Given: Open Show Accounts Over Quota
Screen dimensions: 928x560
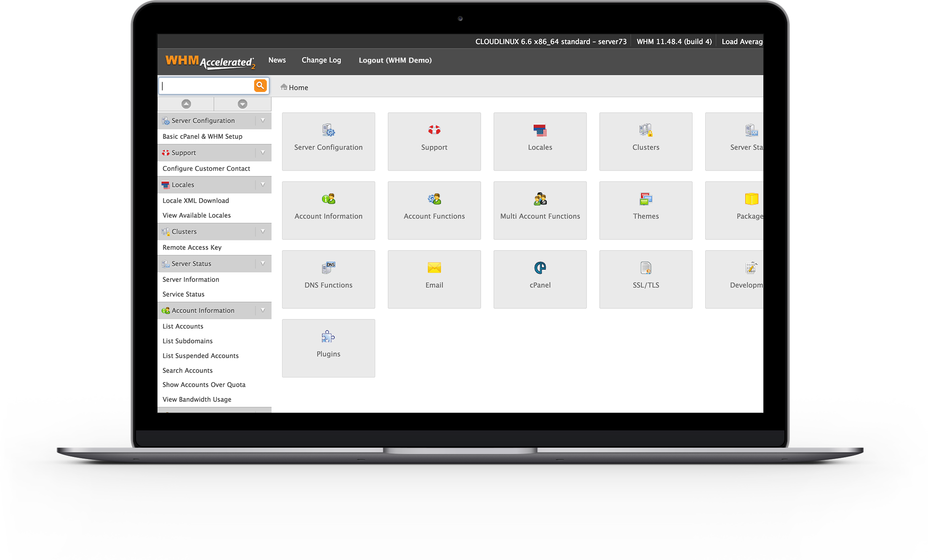Looking at the screenshot, I should pos(204,385).
